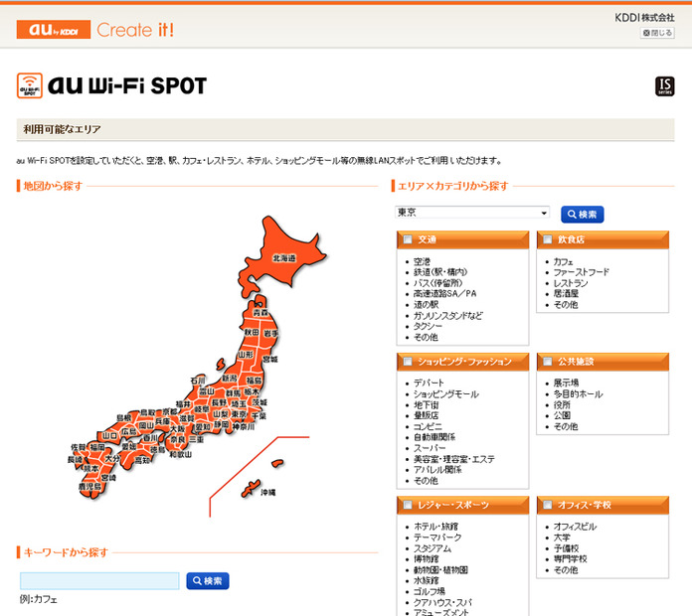Click the スタジアム list item
Screen dimensions: 692x616
click(x=432, y=548)
